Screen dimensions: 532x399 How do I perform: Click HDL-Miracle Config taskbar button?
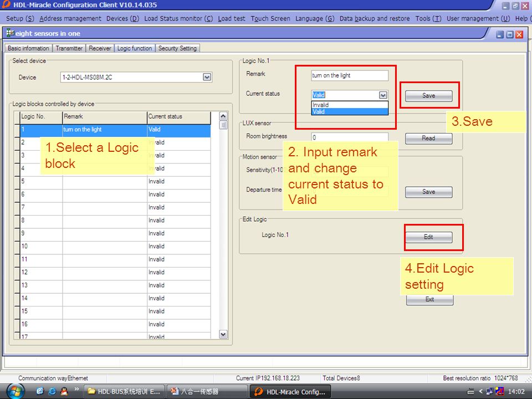(x=291, y=392)
